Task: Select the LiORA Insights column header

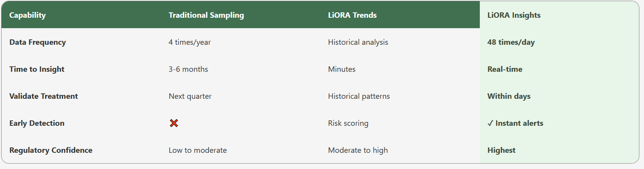Action: 513,15
